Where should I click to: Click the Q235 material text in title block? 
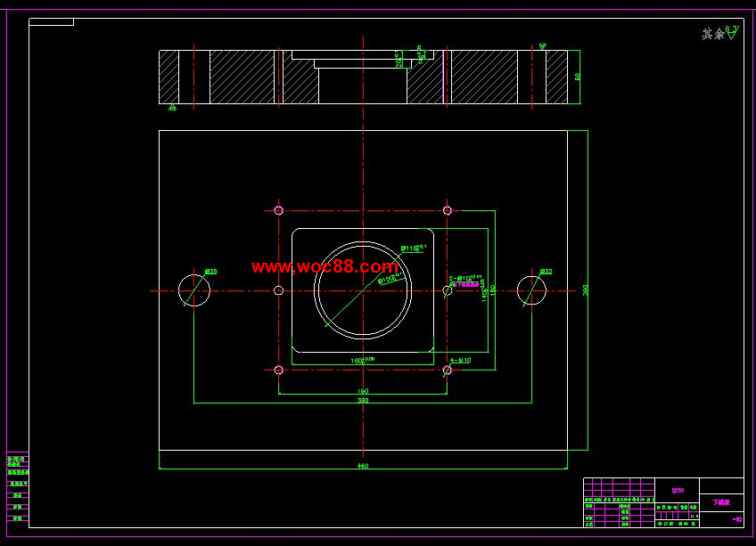point(678,491)
